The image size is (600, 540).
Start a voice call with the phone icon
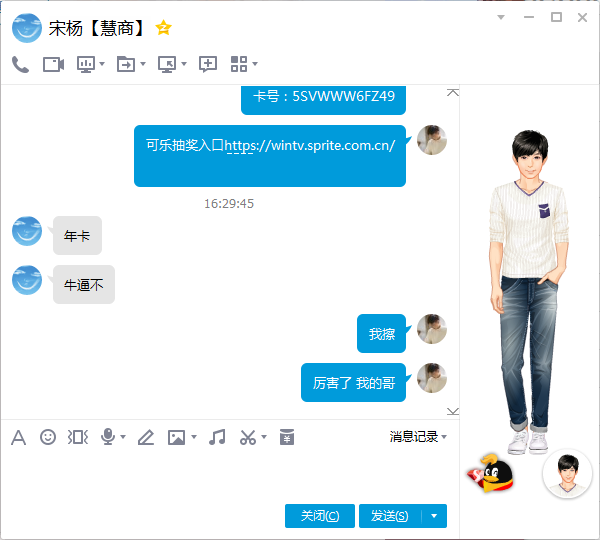point(20,64)
